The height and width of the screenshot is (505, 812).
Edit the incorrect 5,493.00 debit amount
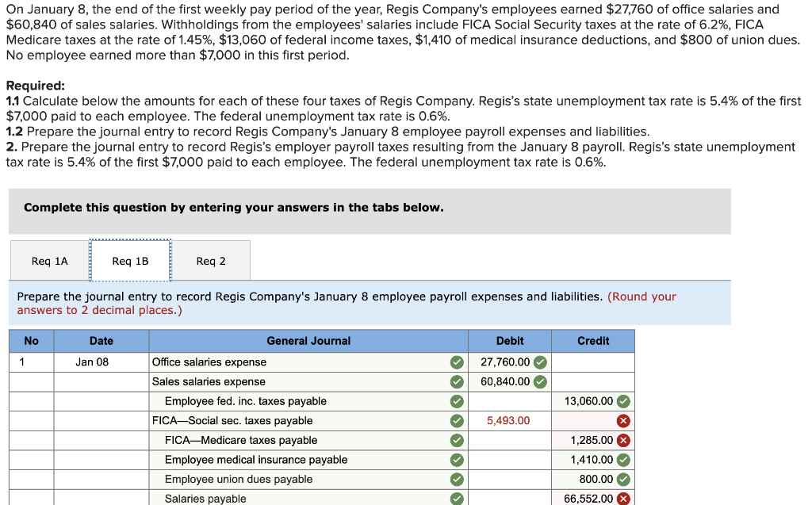tap(508, 421)
